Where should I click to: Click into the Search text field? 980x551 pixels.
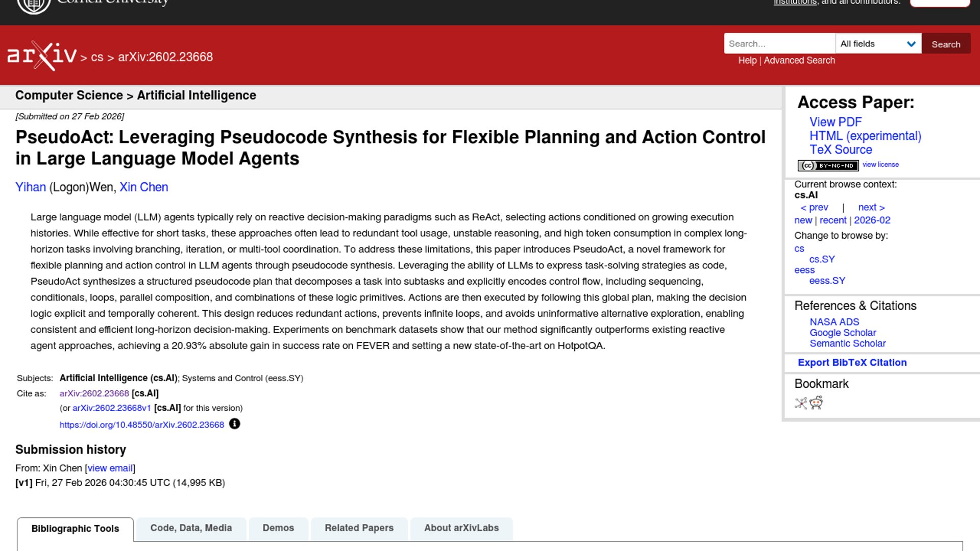[x=779, y=44]
